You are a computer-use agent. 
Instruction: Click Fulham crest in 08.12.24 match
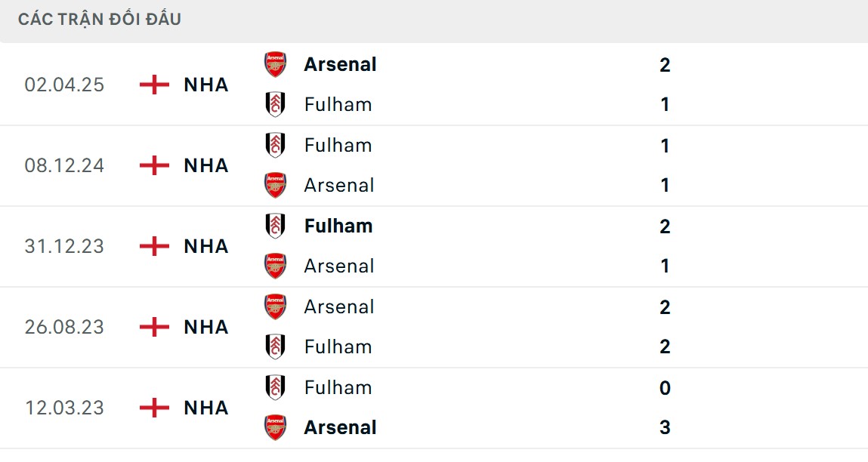point(275,145)
